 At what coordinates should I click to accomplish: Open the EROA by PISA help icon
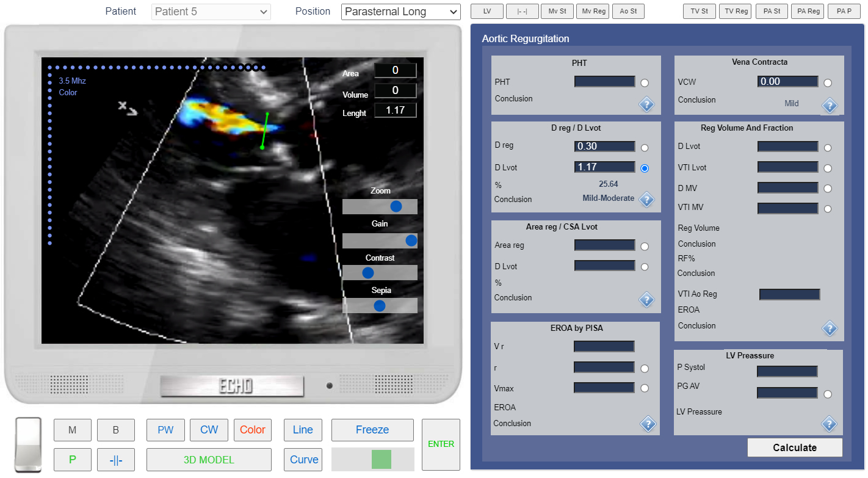pyautogui.click(x=648, y=424)
